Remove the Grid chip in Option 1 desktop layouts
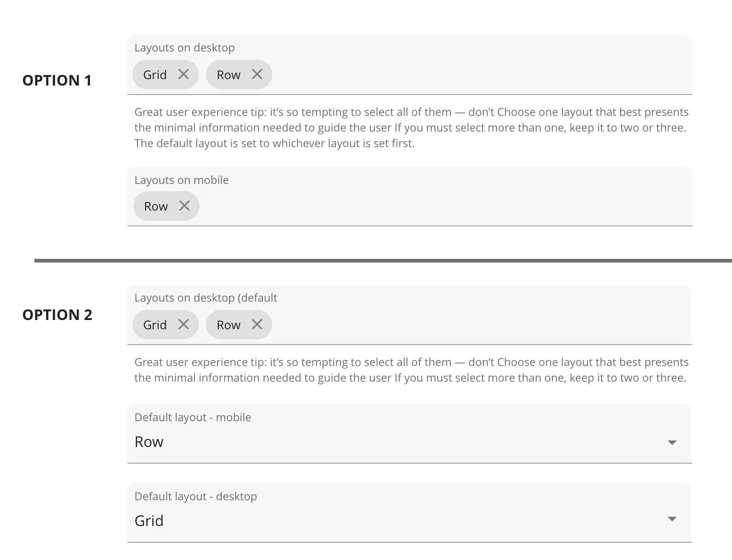This screenshot has height=560, width=732. click(x=183, y=74)
